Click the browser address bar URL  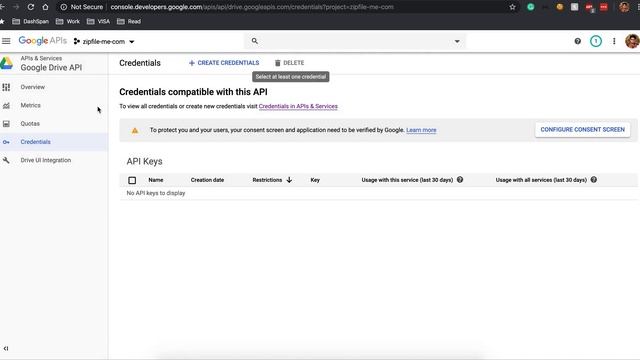click(252, 7)
